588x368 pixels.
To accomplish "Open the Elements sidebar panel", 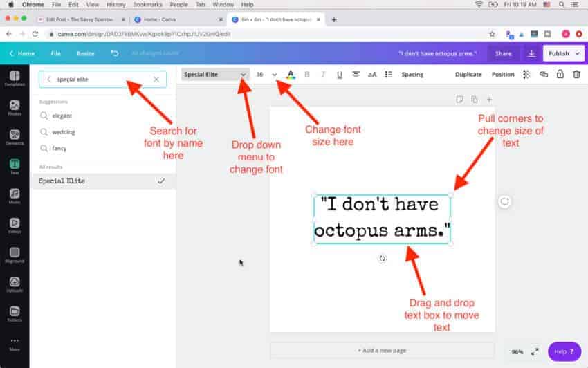I will [x=15, y=137].
